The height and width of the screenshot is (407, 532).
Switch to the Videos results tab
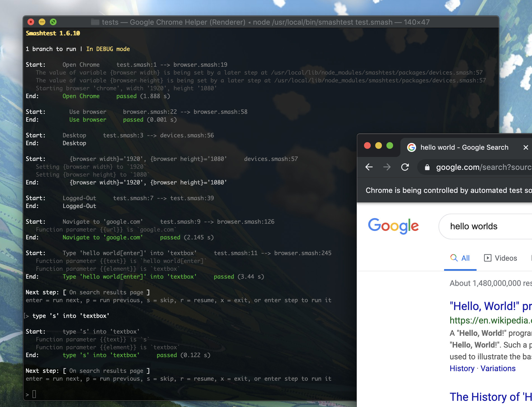point(500,258)
